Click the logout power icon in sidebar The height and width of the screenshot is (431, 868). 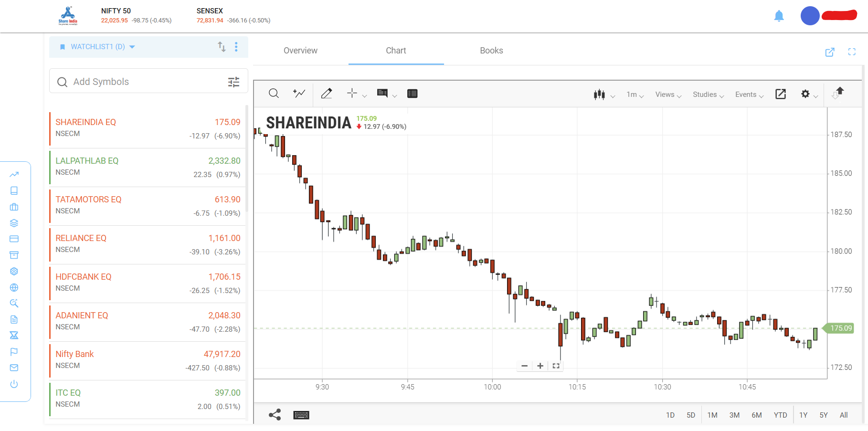(14, 384)
